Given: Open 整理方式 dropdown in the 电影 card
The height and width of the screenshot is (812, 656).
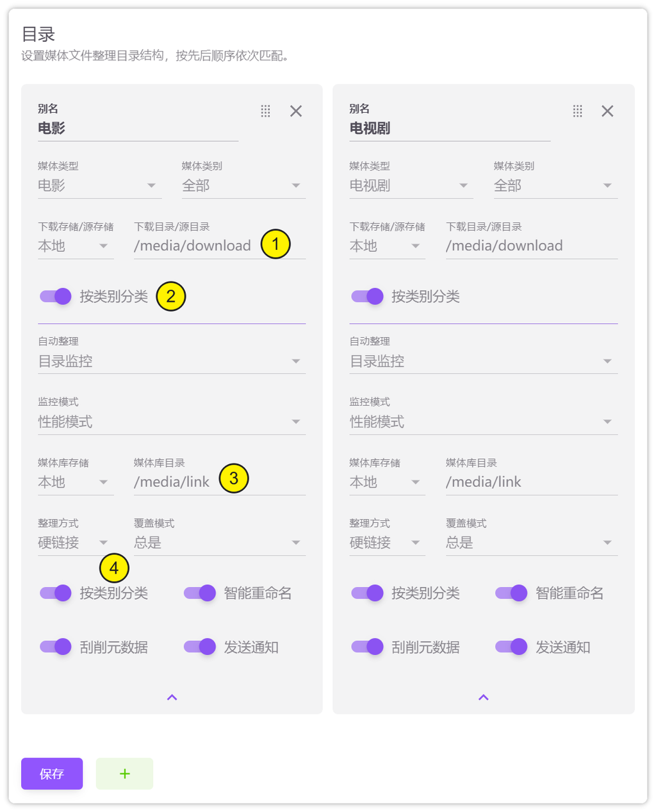Looking at the screenshot, I should [73, 543].
